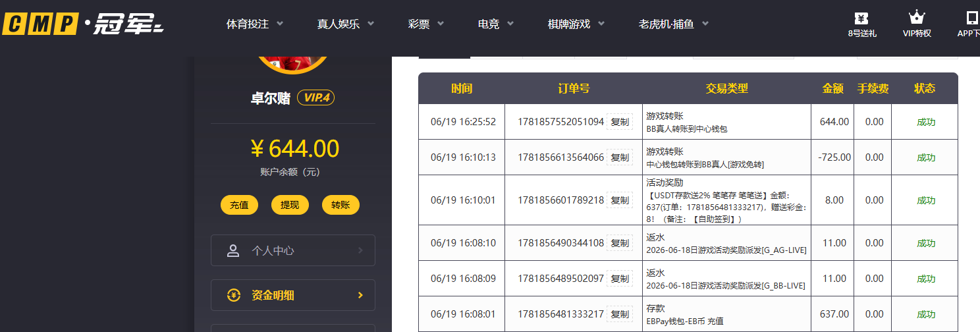Viewport: 980px width, 332px height.
Task: Click the 交易类型 column header
Action: [727, 88]
